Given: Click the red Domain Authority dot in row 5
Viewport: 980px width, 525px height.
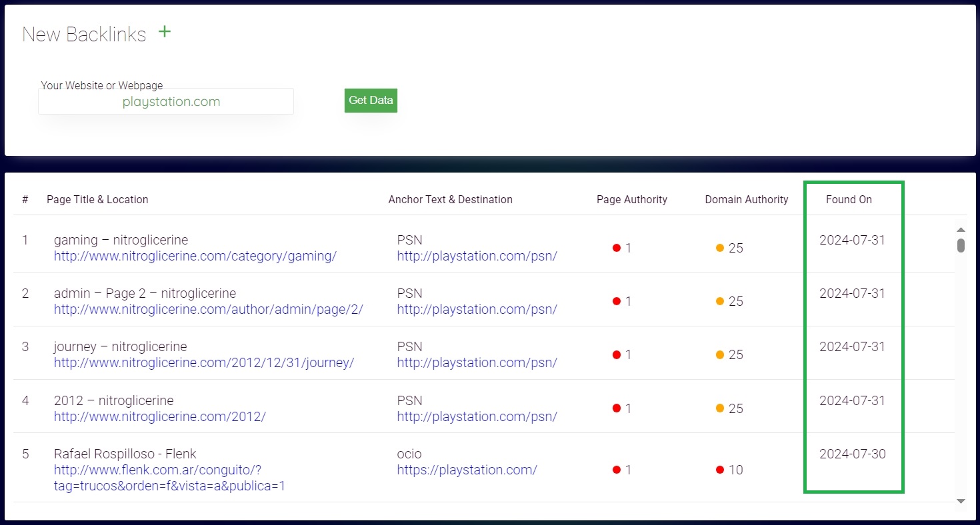Looking at the screenshot, I should click(720, 470).
